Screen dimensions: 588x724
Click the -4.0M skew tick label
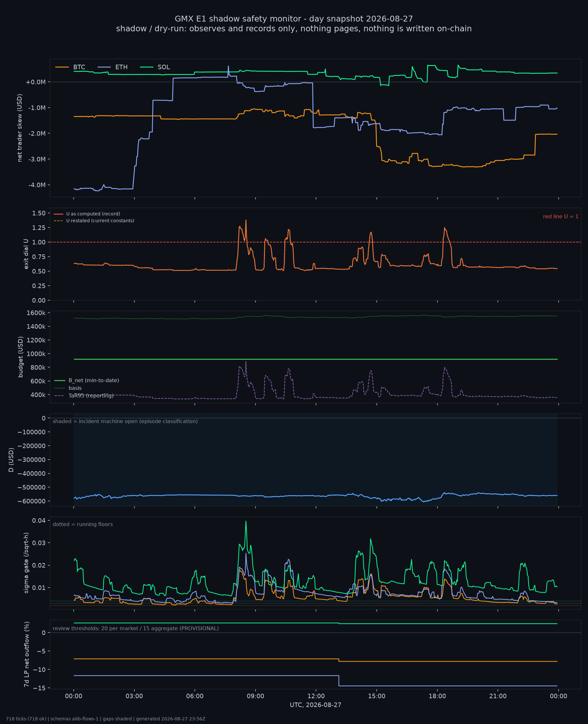pyautogui.click(x=37, y=185)
